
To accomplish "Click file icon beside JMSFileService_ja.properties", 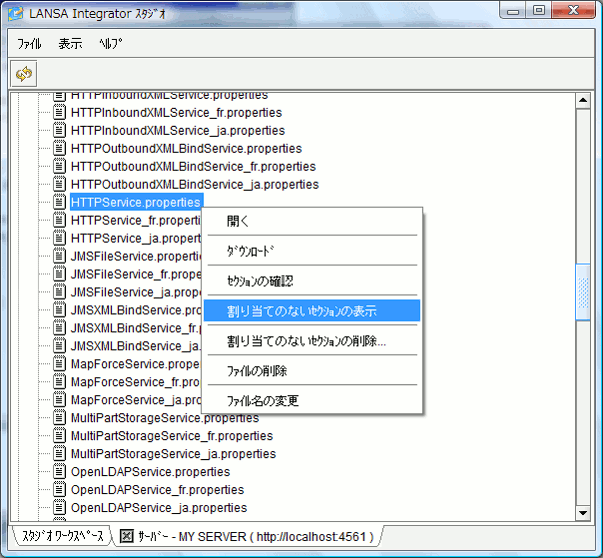I will pos(59,292).
